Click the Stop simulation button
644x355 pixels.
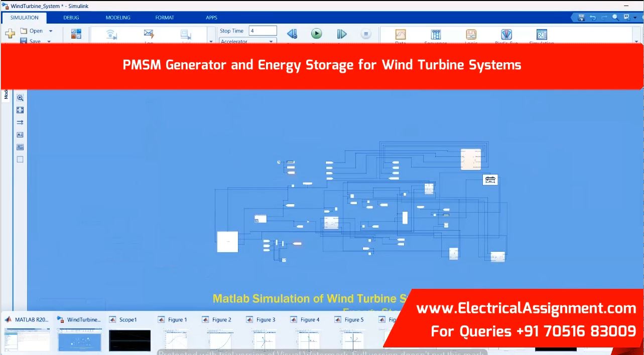[366, 34]
